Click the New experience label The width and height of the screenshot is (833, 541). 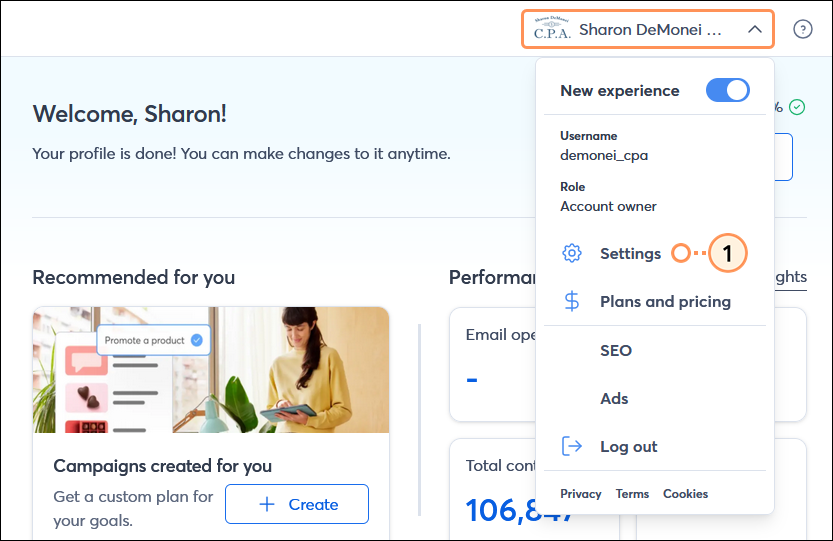click(619, 91)
